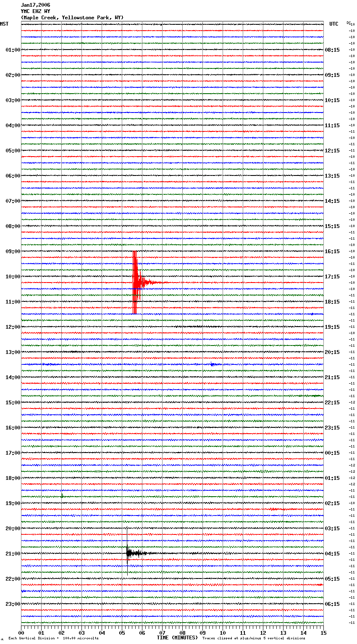Screen dimensions: 357x644
Task: Click the 08:15 UTC row label
Action: click(332, 50)
